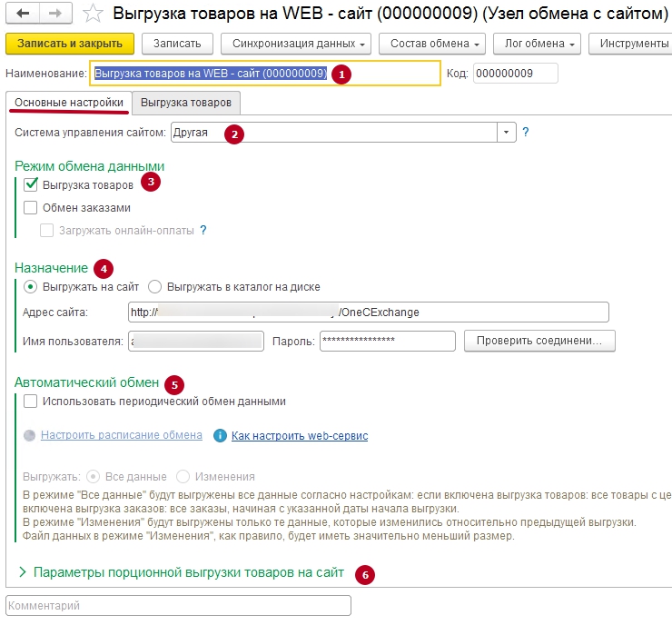Viewport: 672px width, 625px height.
Task: Click the back navigation arrow
Action: (x=23, y=14)
